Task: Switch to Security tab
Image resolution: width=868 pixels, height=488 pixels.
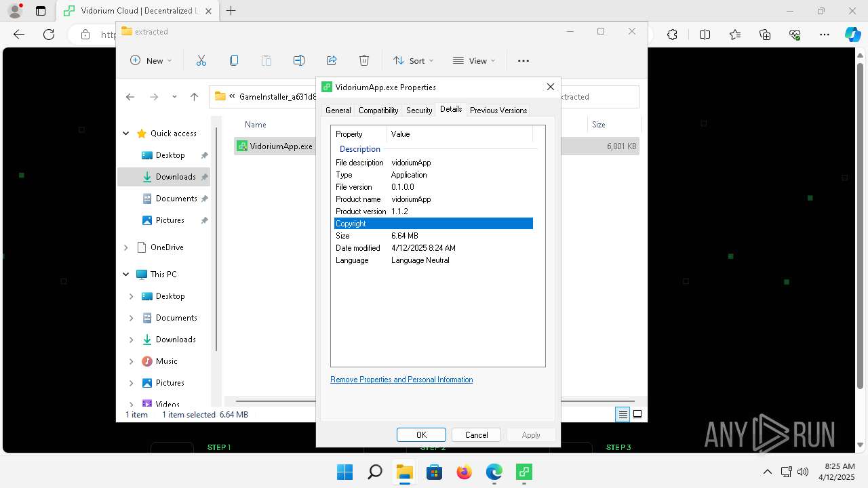Action: click(x=419, y=110)
